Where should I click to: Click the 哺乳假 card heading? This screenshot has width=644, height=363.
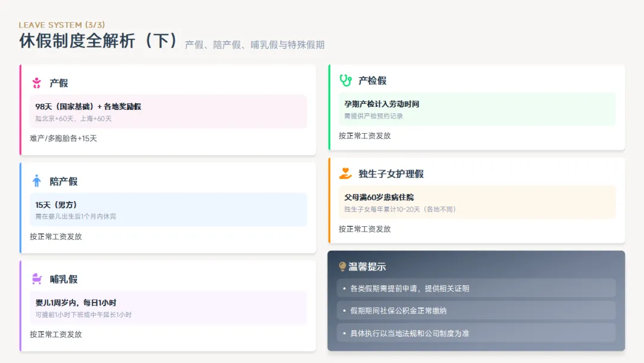[x=64, y=279]
